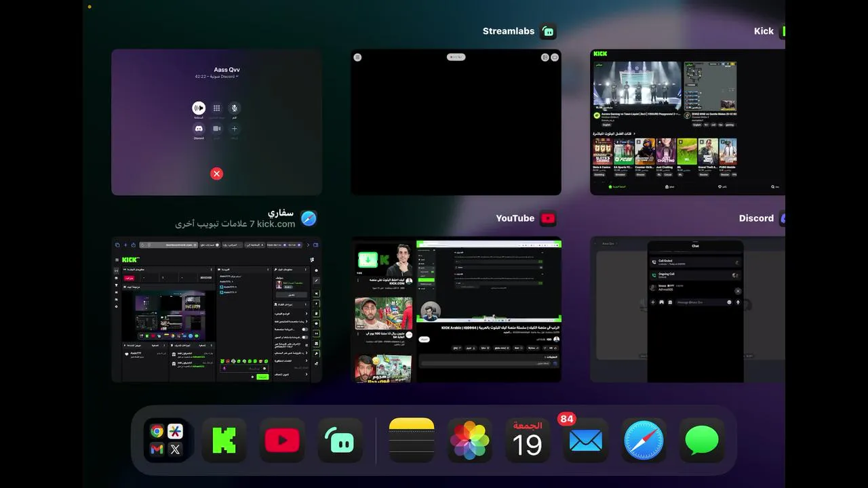Image resolution: width=868 pixels, height=488 pixels.
Task: Tap the Discord button in call card
Action: pyautogui.click(x=199, y=128)
